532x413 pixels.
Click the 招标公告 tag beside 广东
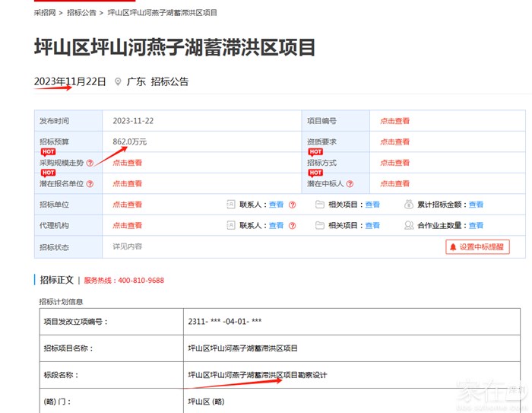[x=169, y=82]
